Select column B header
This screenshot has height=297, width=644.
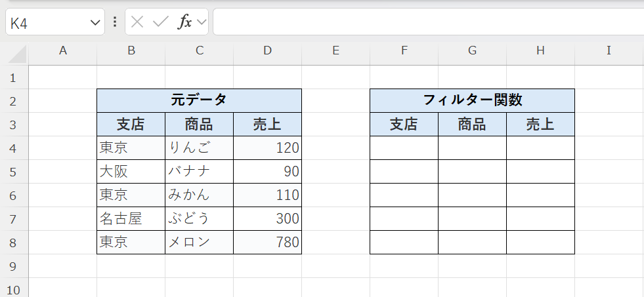[131, 50]
